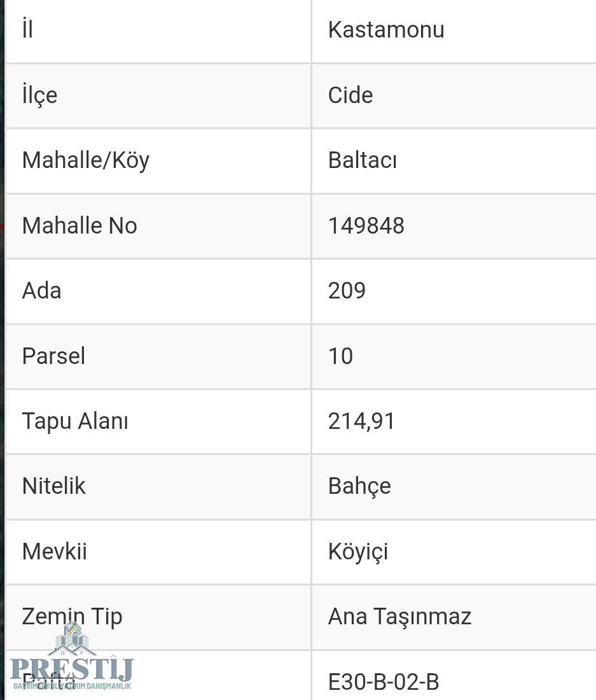Select the sheet code E30-B-02-B

pos(384,682)
